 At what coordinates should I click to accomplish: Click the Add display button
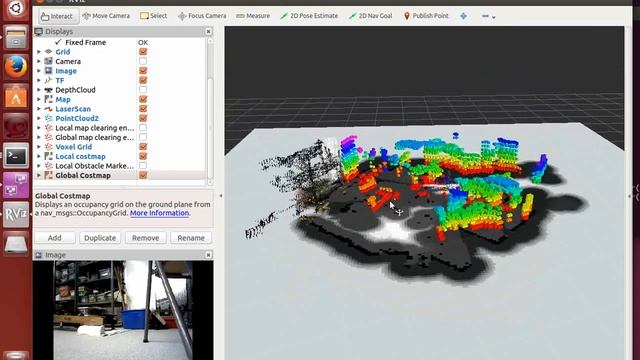coord(55,238)
